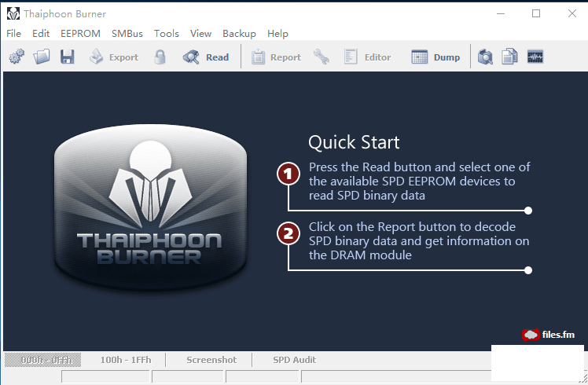
Task: Open the Help menu
Action: [277, 33]
